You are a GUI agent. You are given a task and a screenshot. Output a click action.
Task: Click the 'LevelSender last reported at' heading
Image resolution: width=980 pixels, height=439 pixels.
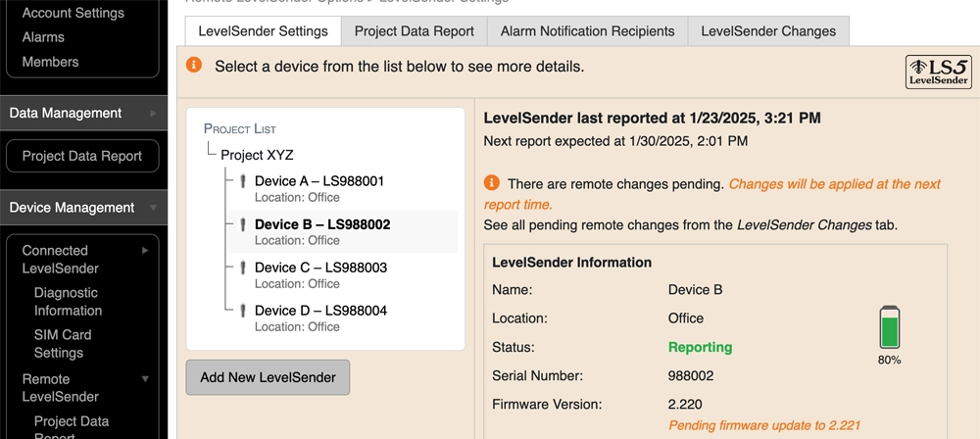tap(653, 118)
